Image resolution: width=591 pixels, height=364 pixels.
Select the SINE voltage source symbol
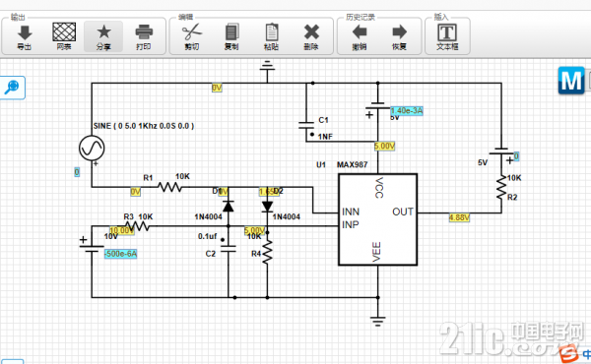point(92,148)
